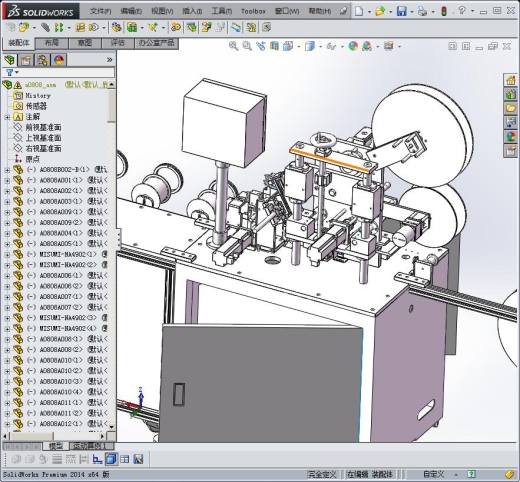Viewport: 520px width, 482px height.
Task: Select 前视基准面 plane in tree
Action: point(43,127)
